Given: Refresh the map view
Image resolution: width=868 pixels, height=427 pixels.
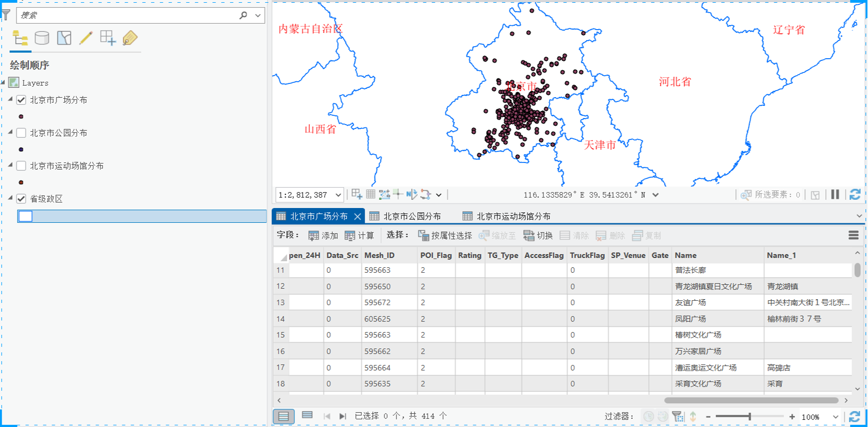Looking at the screenshot, I should pyautogui.click(x=855, y=194).
